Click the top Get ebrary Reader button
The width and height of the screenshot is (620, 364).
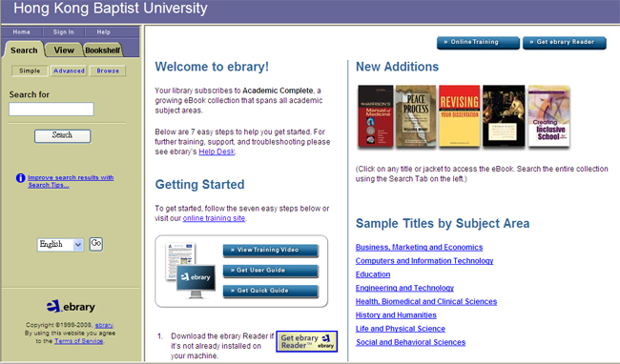coord(565,42)
